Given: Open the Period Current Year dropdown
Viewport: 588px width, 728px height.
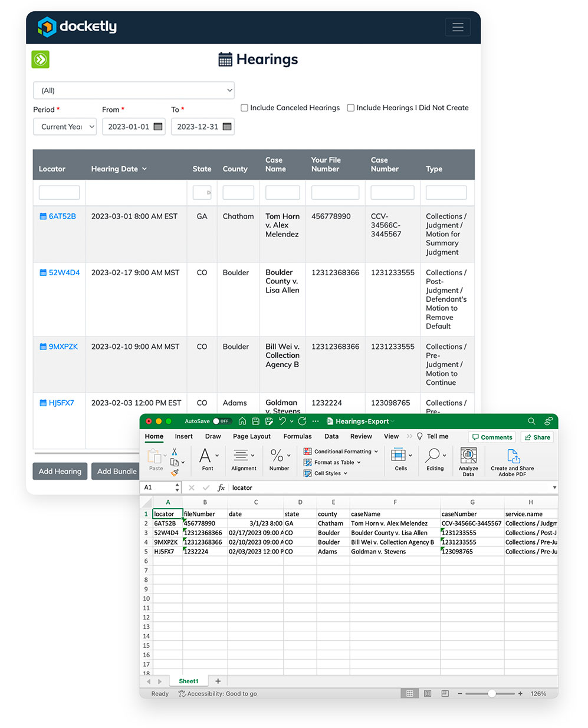Looking at the screenshot, I should point(65,127).
